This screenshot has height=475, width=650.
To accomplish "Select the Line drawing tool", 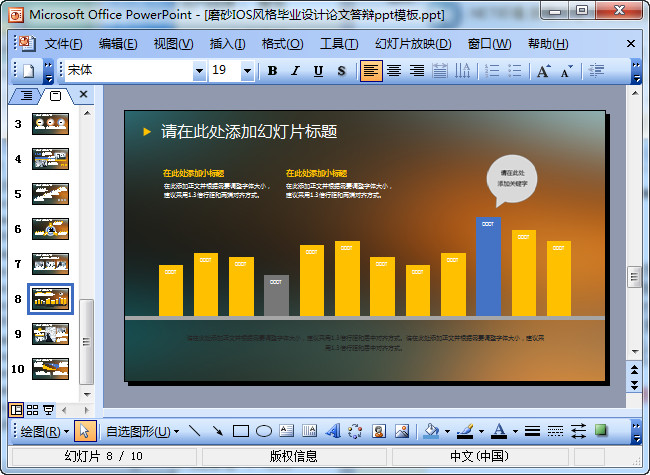I will pyautogui.click(x=194, y=431).
